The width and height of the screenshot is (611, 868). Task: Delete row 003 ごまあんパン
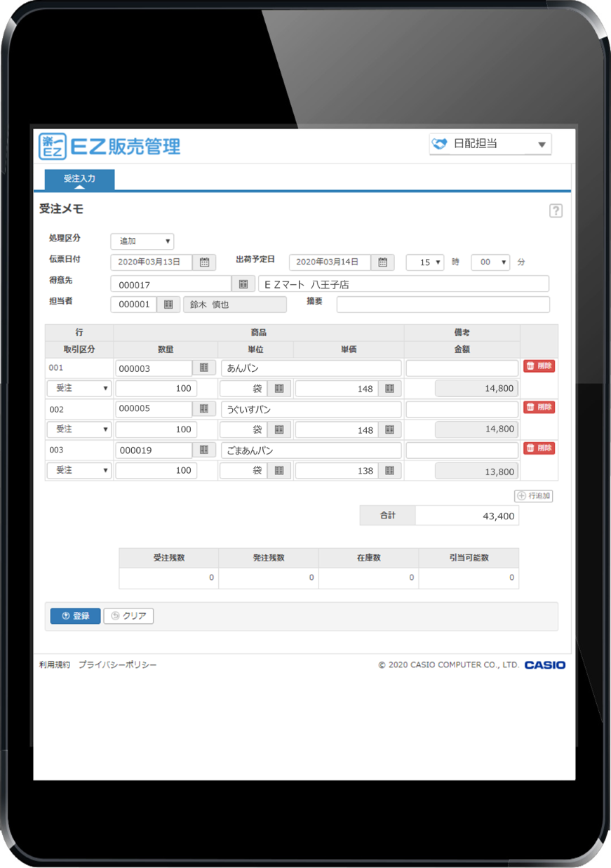[x=539, y=448]
